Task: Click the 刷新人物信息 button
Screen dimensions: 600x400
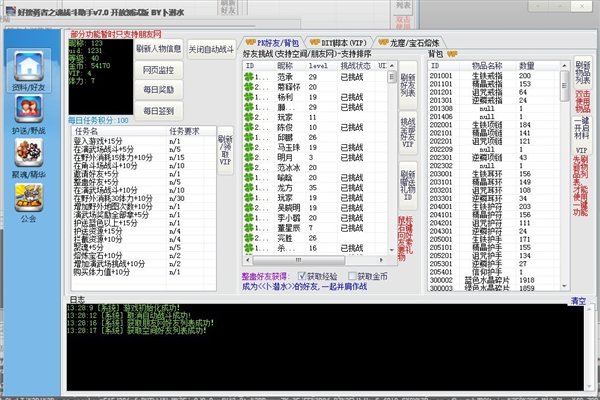Action: coord(158,49)
